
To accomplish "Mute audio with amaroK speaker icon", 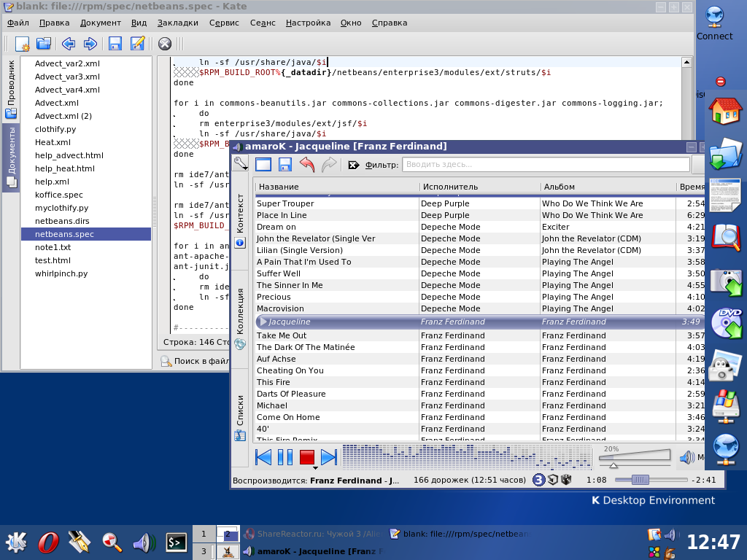I will (686, 458).
